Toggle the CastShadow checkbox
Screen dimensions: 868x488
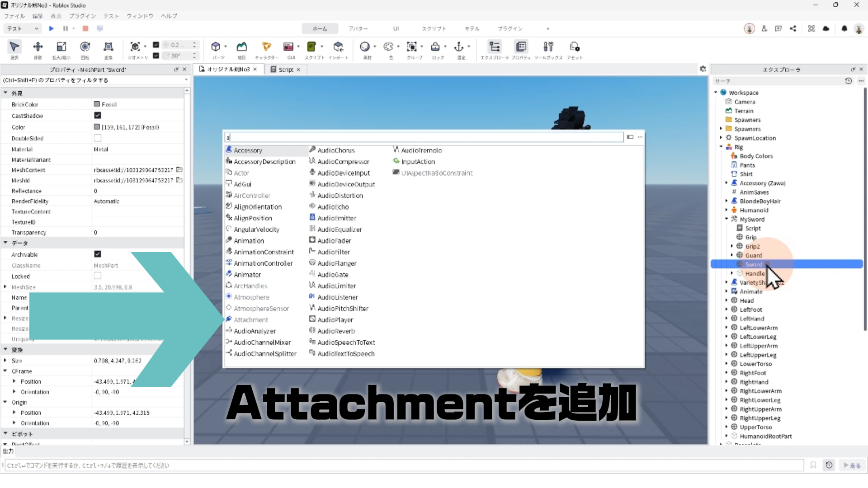tap(98, 116)
